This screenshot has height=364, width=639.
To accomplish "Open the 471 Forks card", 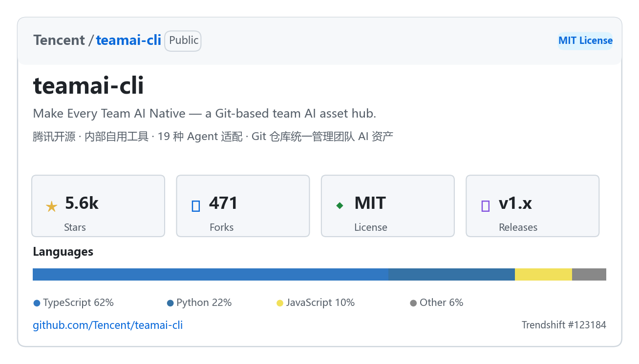I will 243,206.
